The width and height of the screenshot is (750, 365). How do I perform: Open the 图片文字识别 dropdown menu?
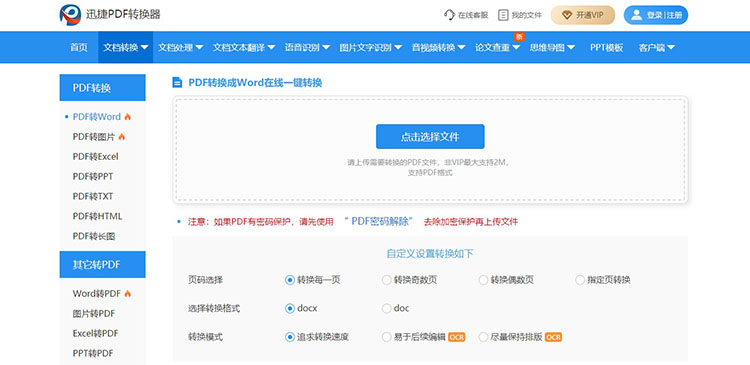click(370, 47)
